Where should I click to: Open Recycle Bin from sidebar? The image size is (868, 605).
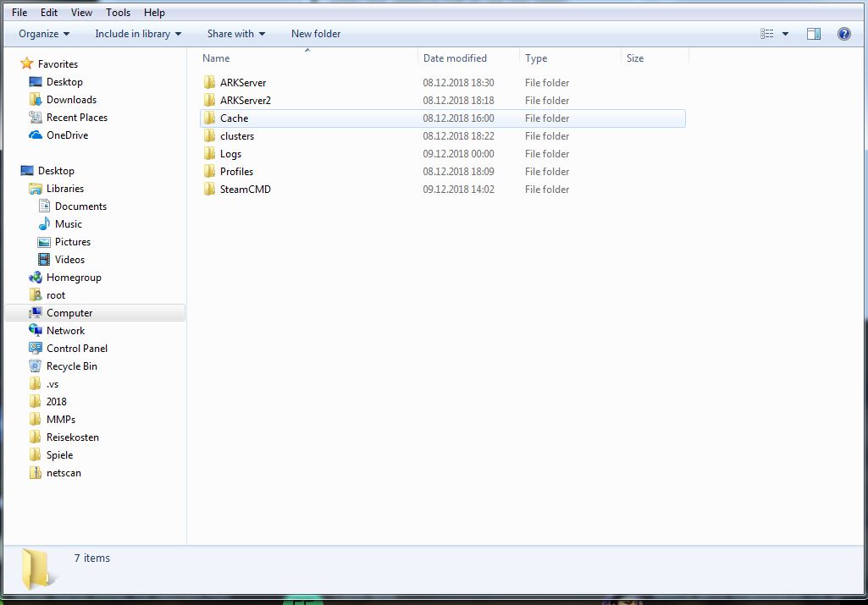point(71,366)
